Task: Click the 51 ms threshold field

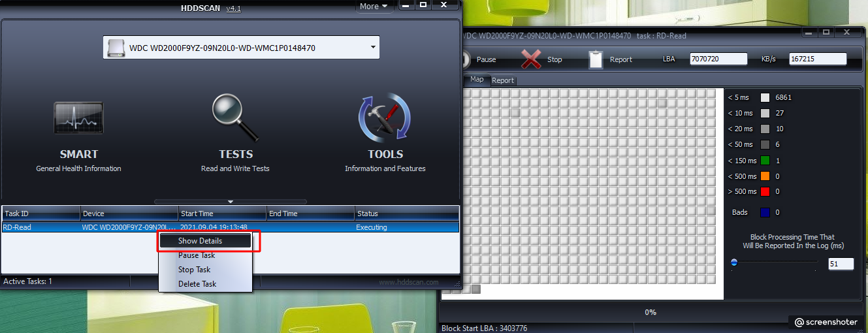Action: pos(841,264)
